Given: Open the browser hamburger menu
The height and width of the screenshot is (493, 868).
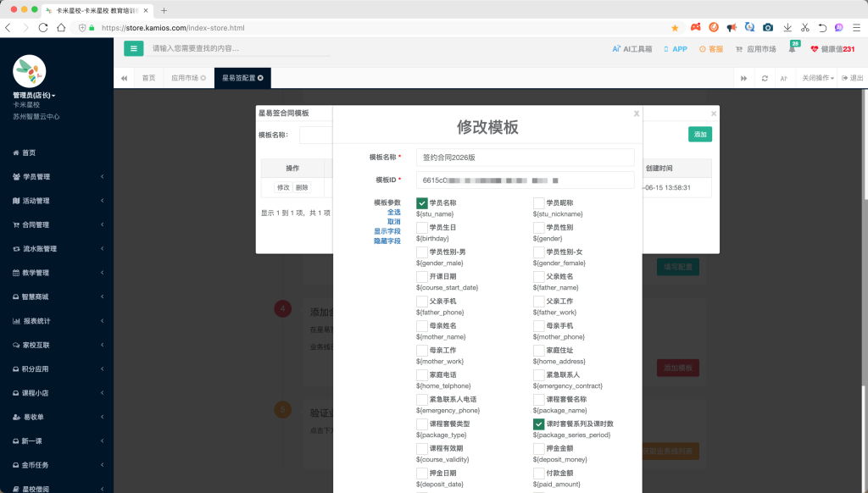Looking at the screenshot, I should [x=856, y=28].
